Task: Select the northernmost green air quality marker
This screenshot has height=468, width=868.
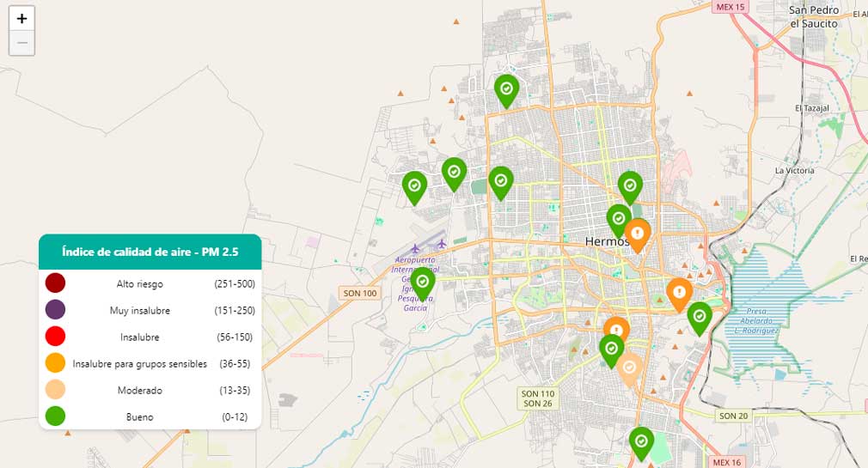Action: pyautogui.click(x=506, y=88)
